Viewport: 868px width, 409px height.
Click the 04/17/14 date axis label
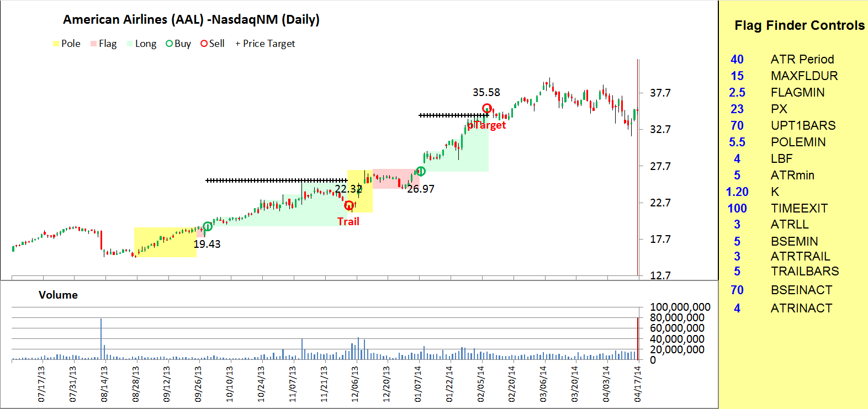638,384
